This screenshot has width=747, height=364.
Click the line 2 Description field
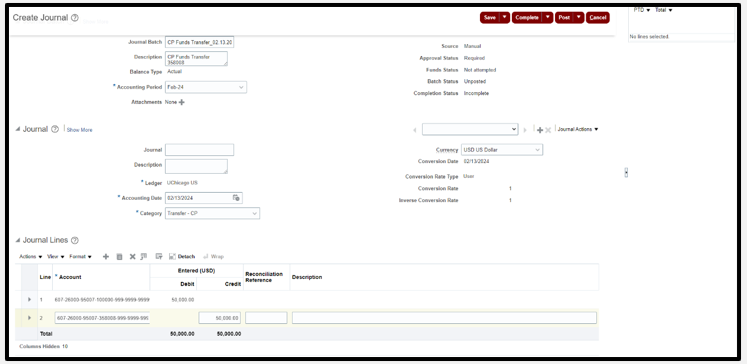pos(444,318)
